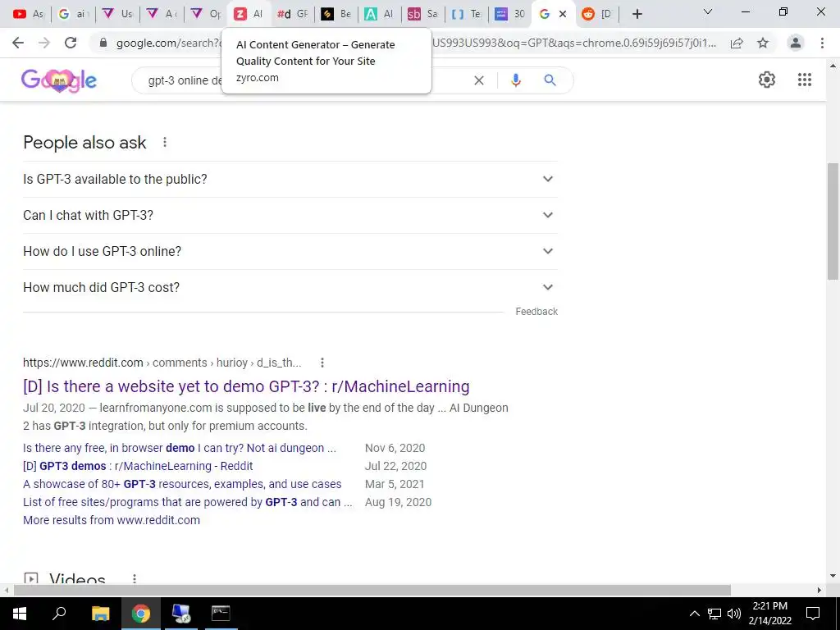
Task: Open the 'sb Sa' tab
Action: (x=422, y=14)
